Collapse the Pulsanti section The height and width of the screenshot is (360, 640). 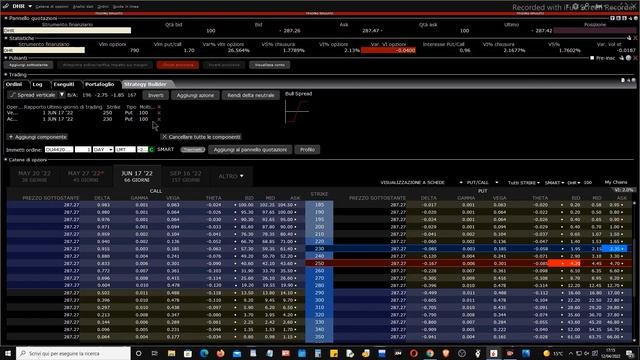coord(6,58)
